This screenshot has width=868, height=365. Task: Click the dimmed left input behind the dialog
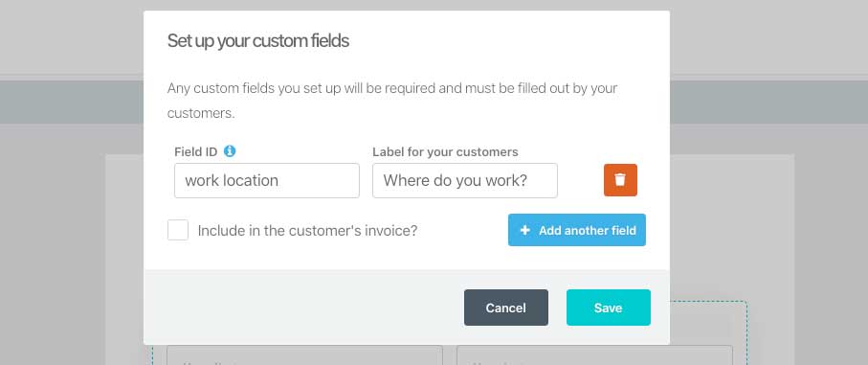304,355
